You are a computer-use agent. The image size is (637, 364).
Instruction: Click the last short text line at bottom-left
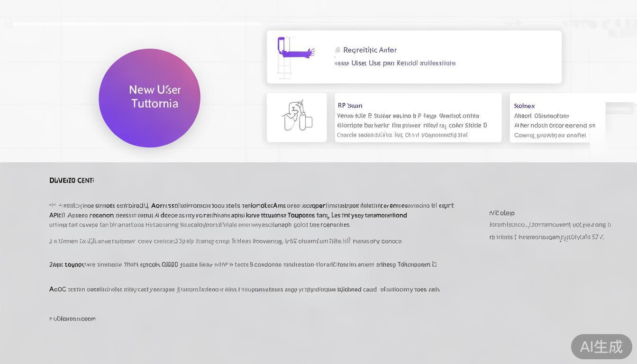[x=73, y=319]
